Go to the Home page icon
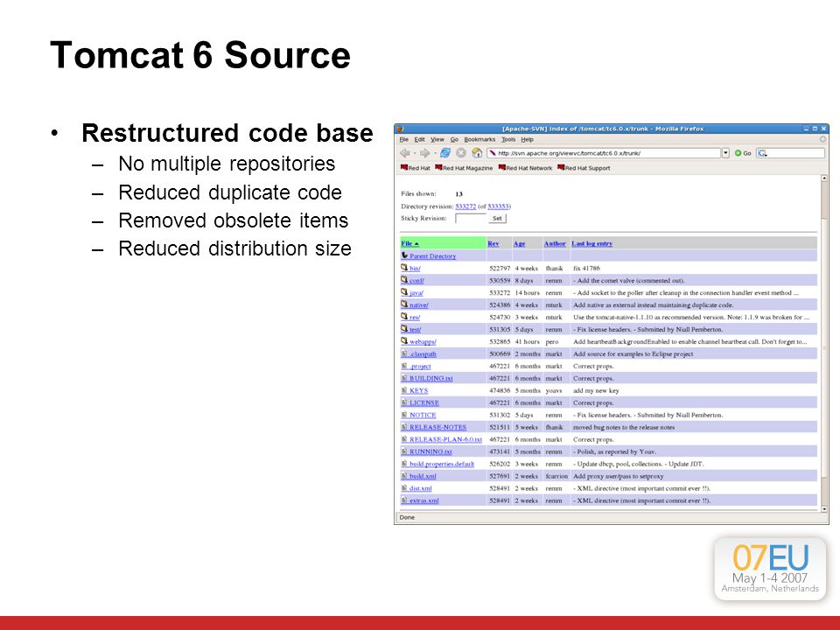Screen dimensions: 840x630 pyautogui.click(x=476, y=153)
